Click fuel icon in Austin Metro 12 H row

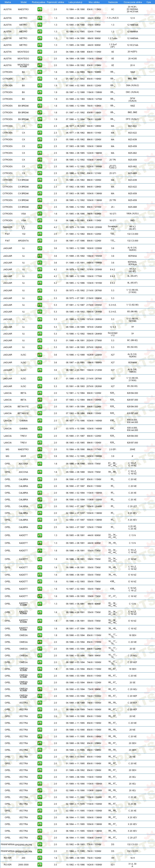click(40, 18)
